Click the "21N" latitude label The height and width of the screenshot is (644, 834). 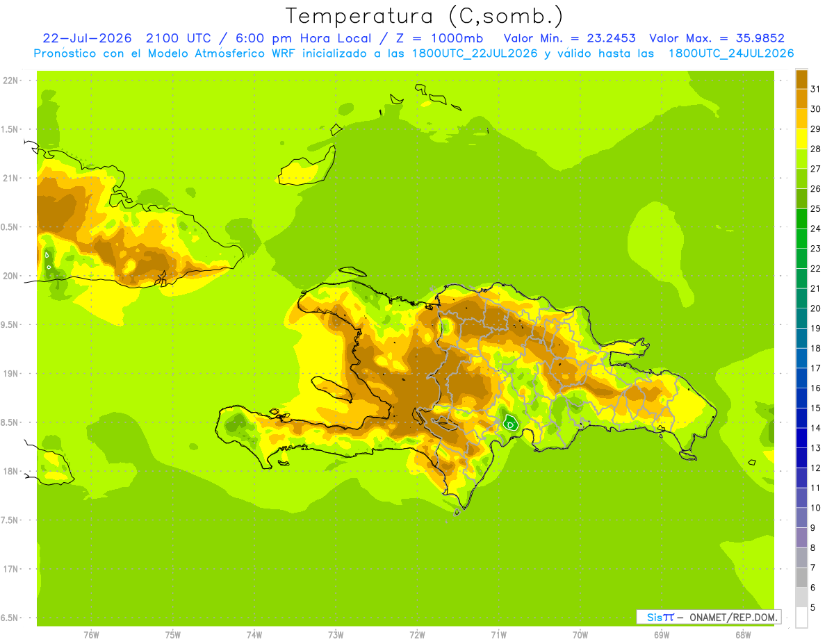(12, 178)
